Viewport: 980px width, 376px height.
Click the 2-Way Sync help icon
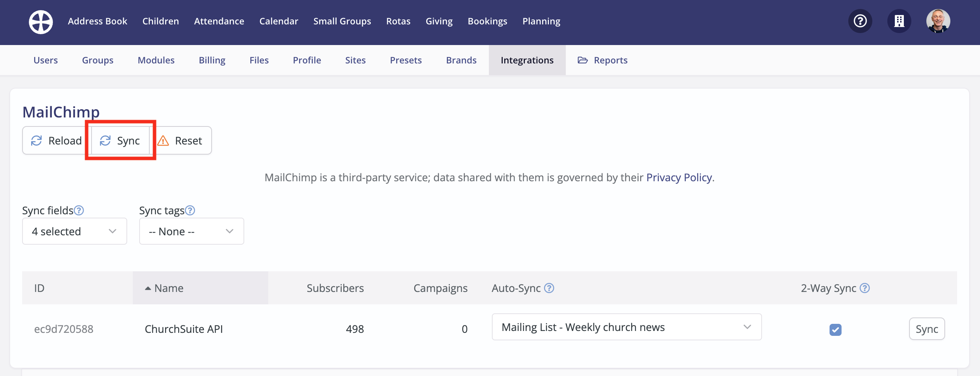[865, 288]
